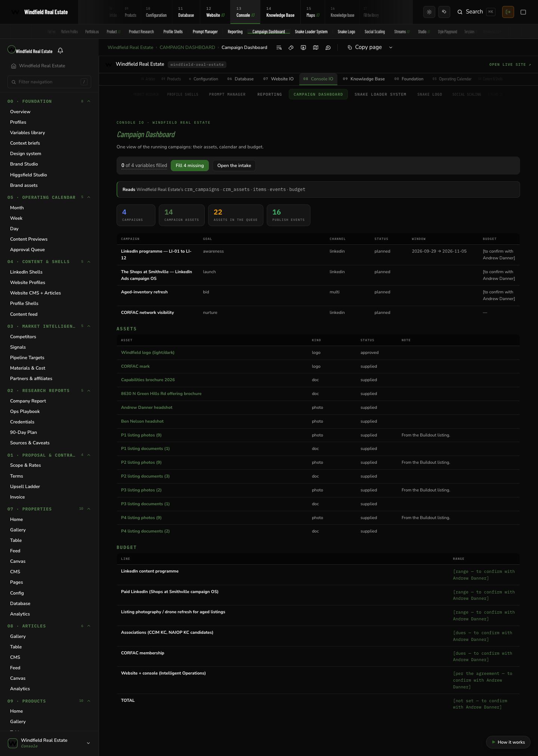Open the Capabilities brochure 2026 asset link
Screen dimensions: 538x756
148,380
